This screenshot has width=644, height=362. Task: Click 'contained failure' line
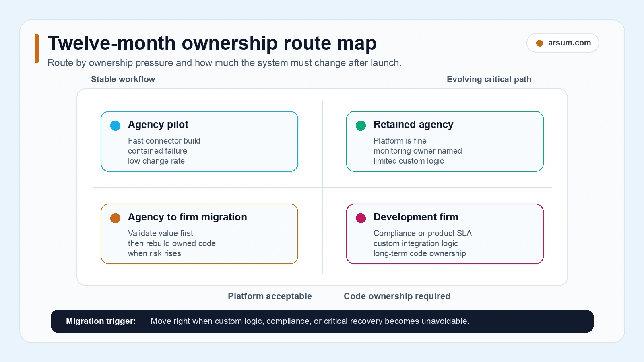click(157, 151)
